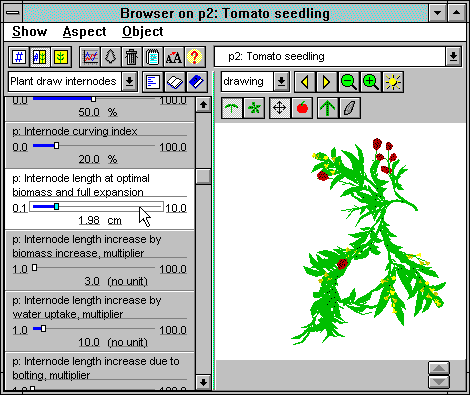
Task: Open the Show menu
Action: [x=30, y=32]
